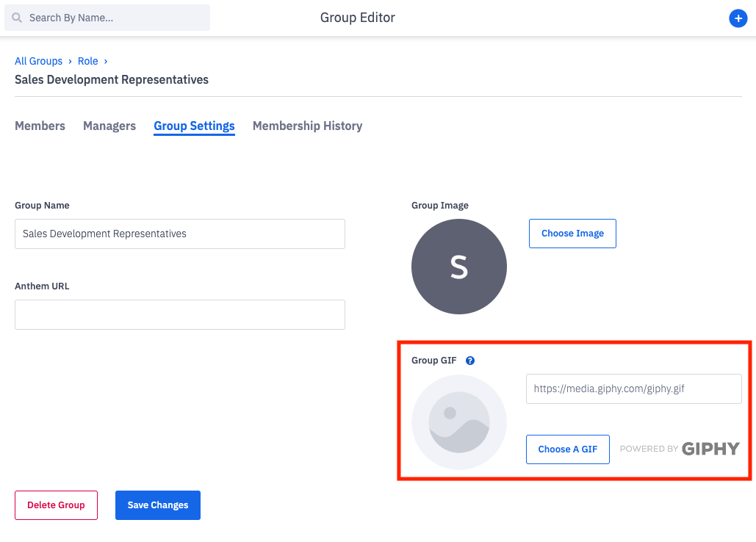
Task: View the Membership History tab
Action: (307, 126)
